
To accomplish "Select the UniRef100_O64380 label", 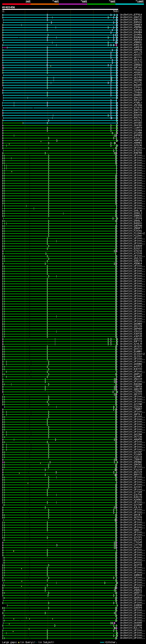I will pyautogui.click(x=131, y=125).
